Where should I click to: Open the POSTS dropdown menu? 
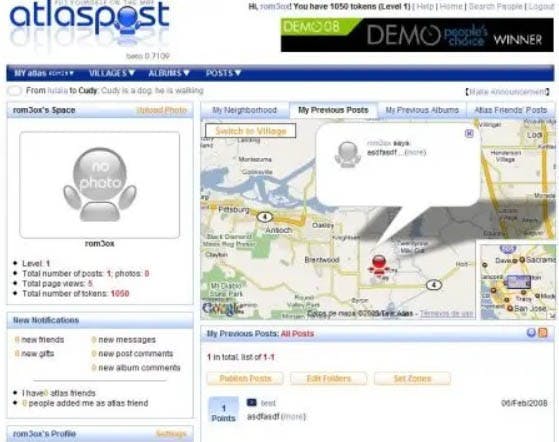(224, 73)
